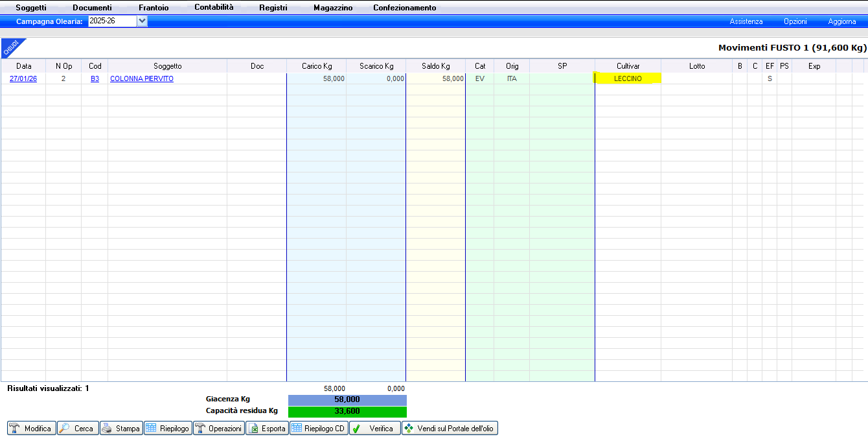Click the Cultivar column header
Screen dimensions: 868x439
tap(628, 66)
